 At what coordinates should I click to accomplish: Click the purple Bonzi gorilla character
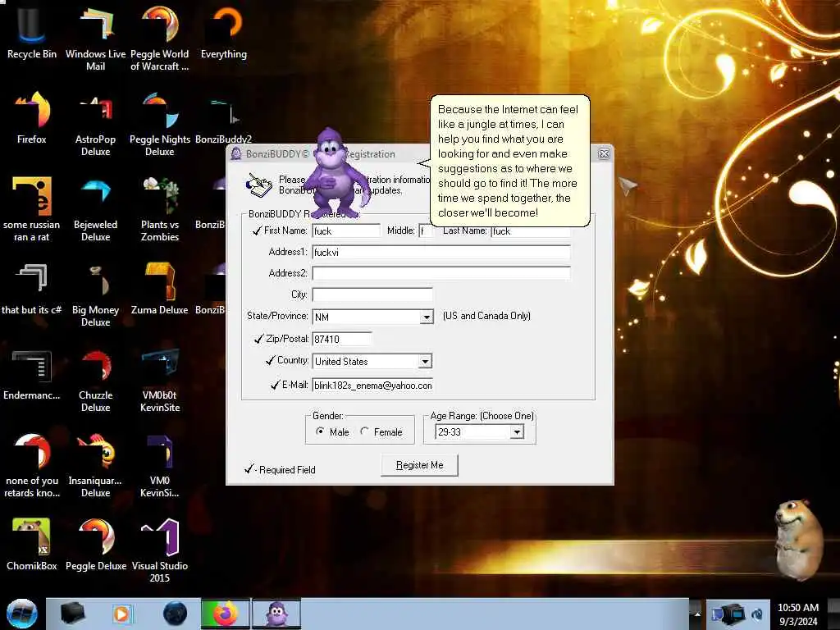pyautogui.click(x=336, y=173)
